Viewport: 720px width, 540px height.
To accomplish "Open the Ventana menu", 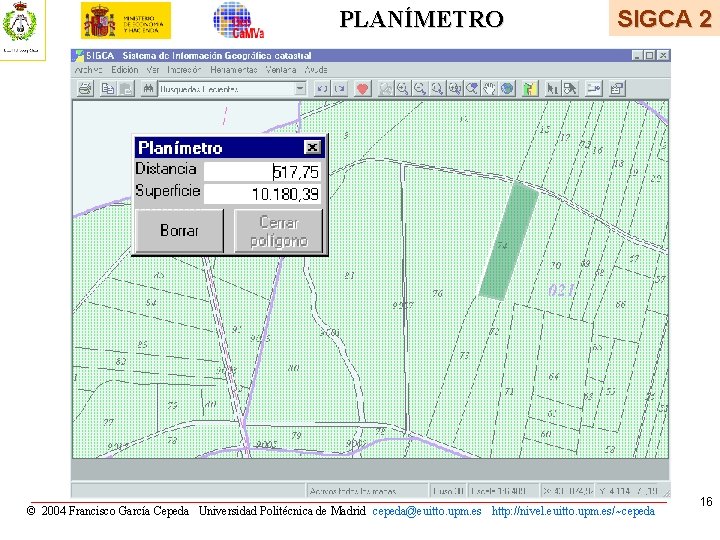I will [281, 70].
